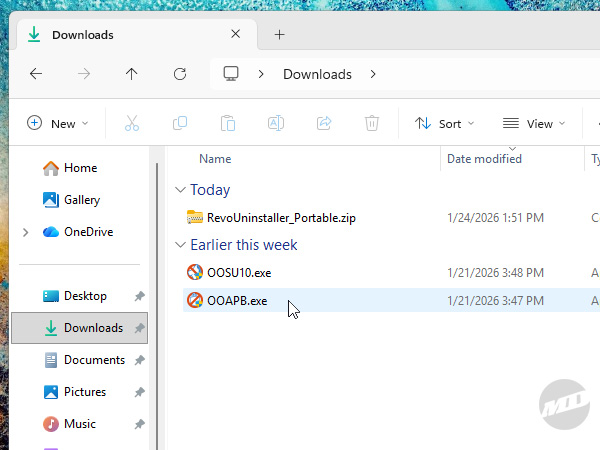Click the Copy icon in toolbar
Image resolution: width=600 pixels, height=450 pixels.
[180, 123]
